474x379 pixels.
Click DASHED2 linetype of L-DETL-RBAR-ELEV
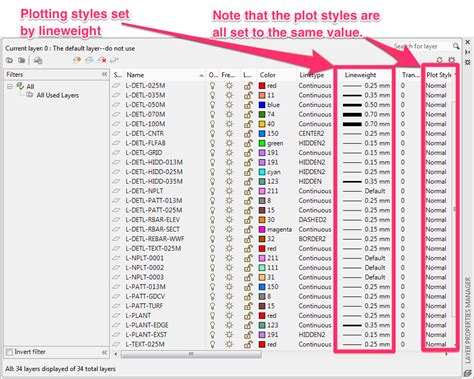[312, 220]
